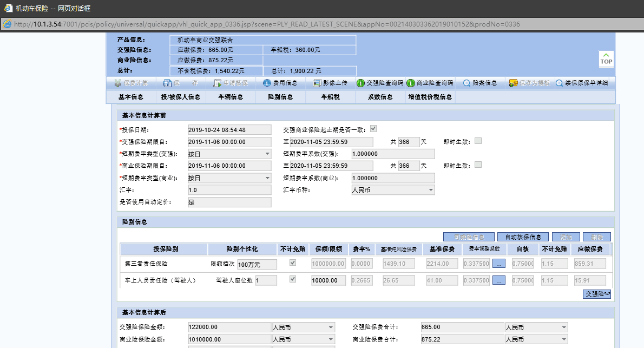The image size is (644, 348).
Task: Open 短期费率类型(商业) dropdown
Action: [267, 178]
